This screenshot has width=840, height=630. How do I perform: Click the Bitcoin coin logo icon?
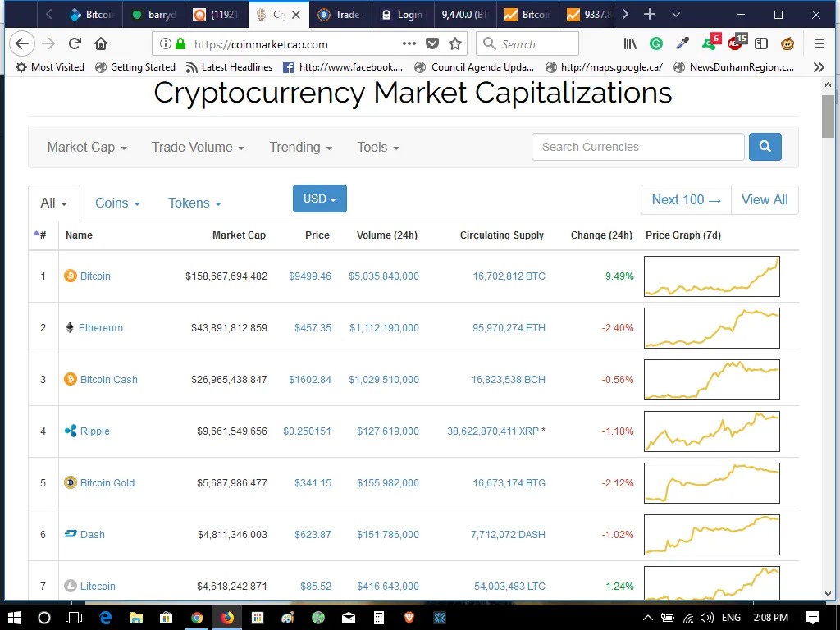pos(71,276)
